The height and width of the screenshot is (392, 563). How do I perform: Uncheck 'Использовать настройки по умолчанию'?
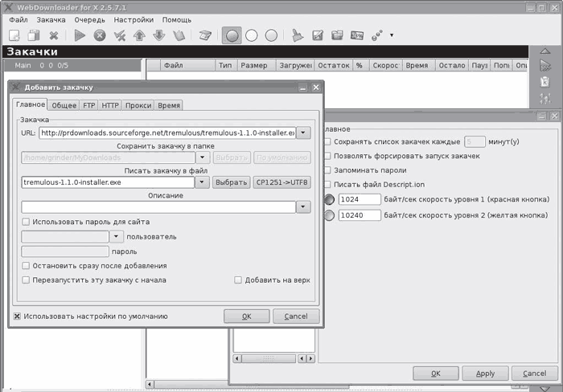(17, 316)
